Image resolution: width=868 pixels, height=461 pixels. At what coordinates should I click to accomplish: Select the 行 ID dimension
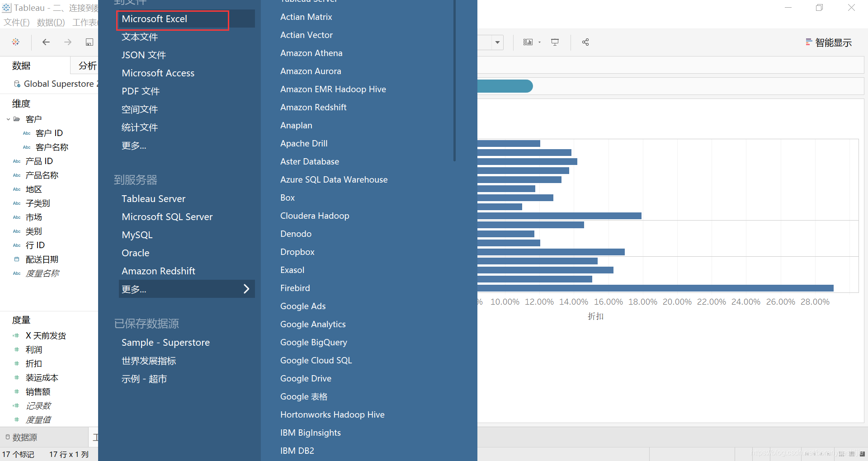click(35, 245)
